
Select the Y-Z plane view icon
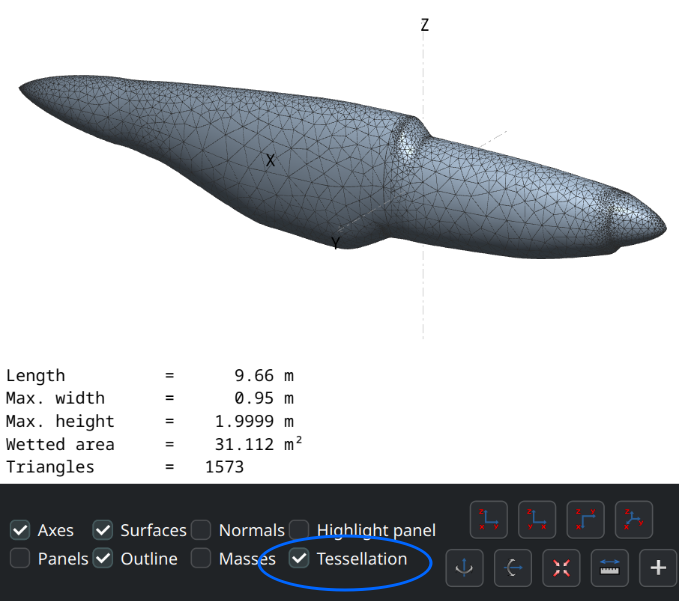(x=489, y=520)
